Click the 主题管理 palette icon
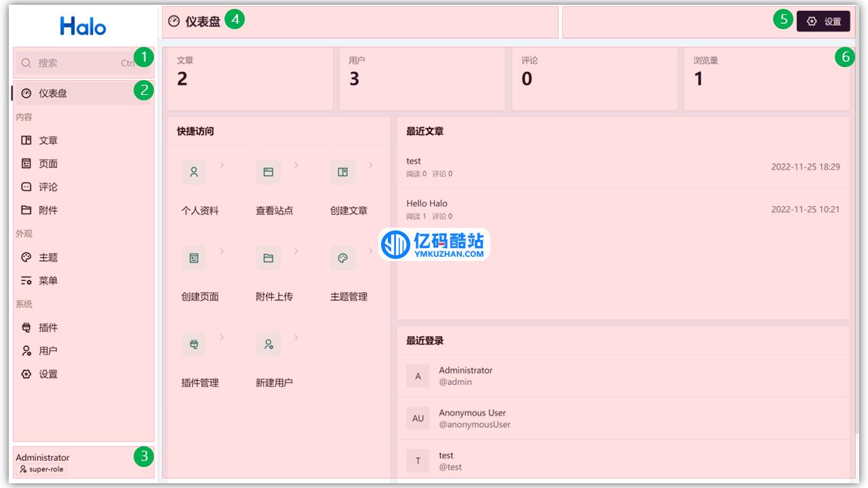Screen dimensions: 868x488 pyautogui.click(x=342, y=258)
